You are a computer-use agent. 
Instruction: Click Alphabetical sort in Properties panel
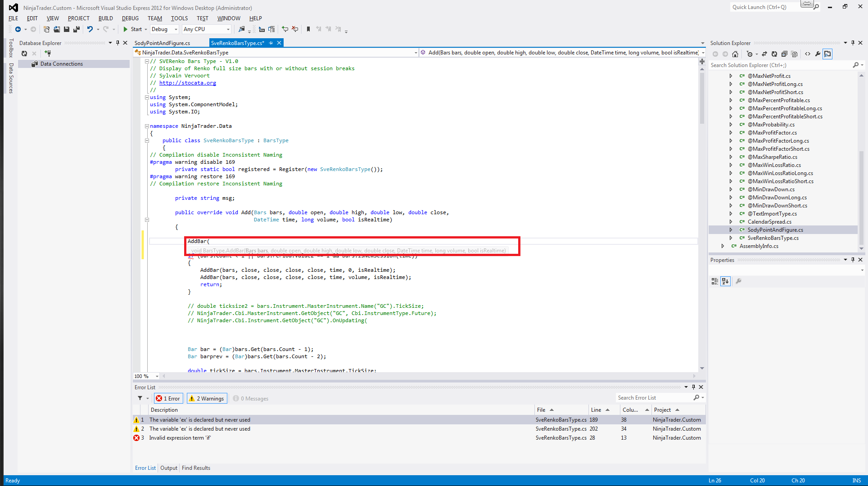(725, 281)
